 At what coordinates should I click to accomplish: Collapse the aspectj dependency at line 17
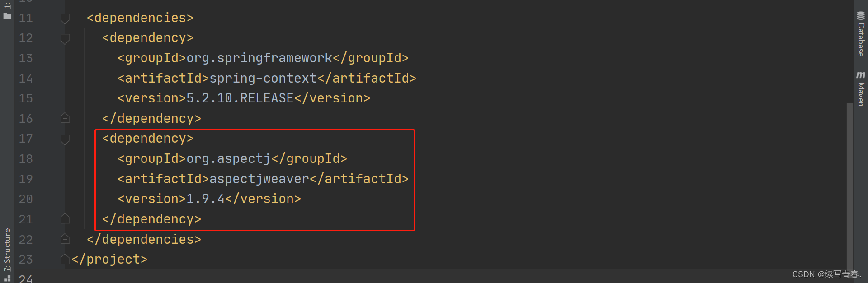coord(65,139)
